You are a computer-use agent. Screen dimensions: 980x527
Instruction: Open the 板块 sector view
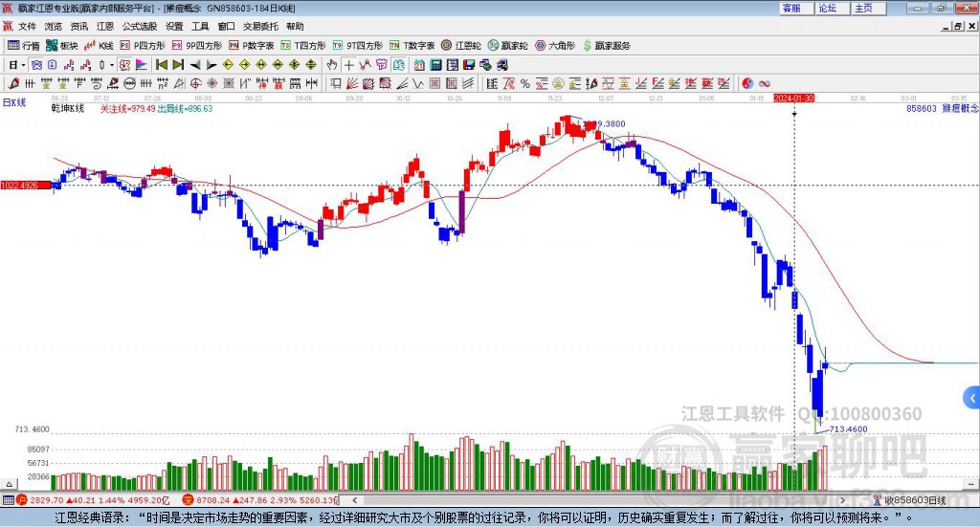(x=62, y=46)
